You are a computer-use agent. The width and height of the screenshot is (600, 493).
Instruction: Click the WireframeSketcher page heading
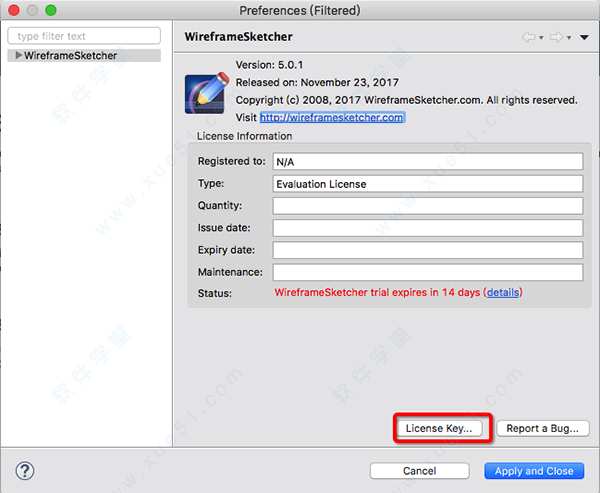[238, 37]
